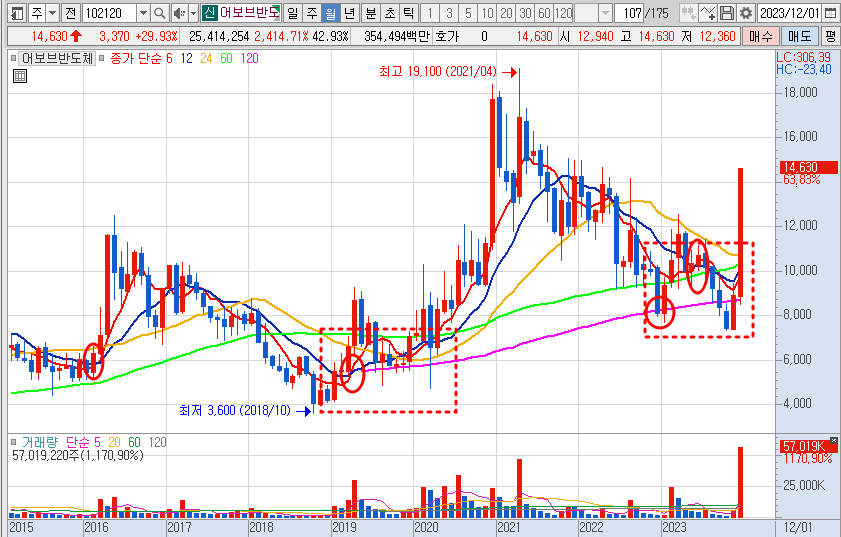Open chart settings gear icon
The height and width of the screenshot is (537, 841).
tap(746, 13)
